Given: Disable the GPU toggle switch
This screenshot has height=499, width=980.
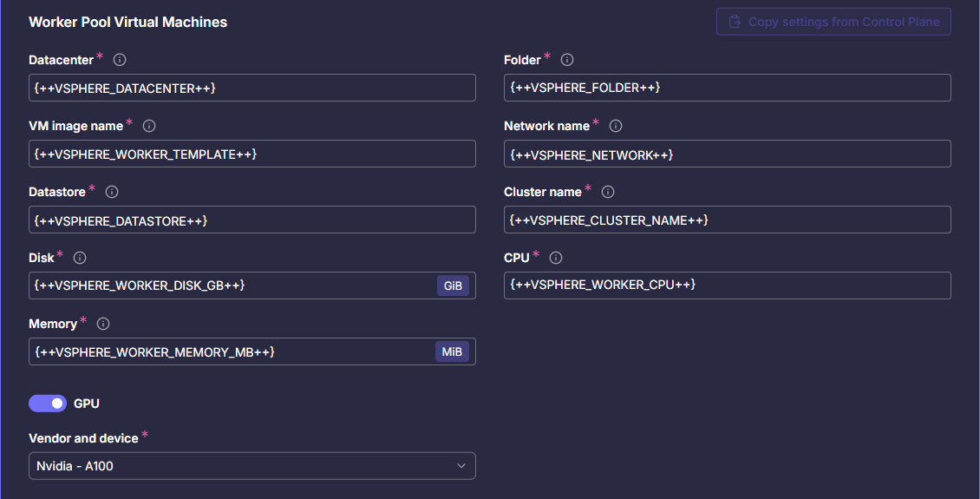Looking at the screenshot, I should 48,404.
